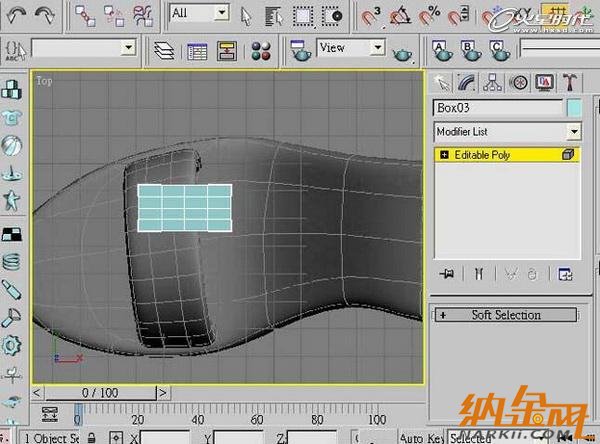Open the Motion panel wheel icon
Screen dimensions: 600x444
pos(518,82)
